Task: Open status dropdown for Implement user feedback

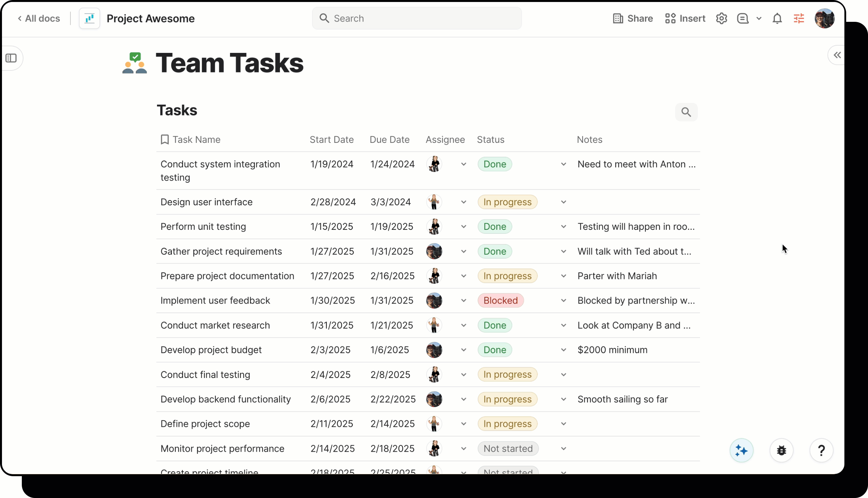Action: point(563,301)
